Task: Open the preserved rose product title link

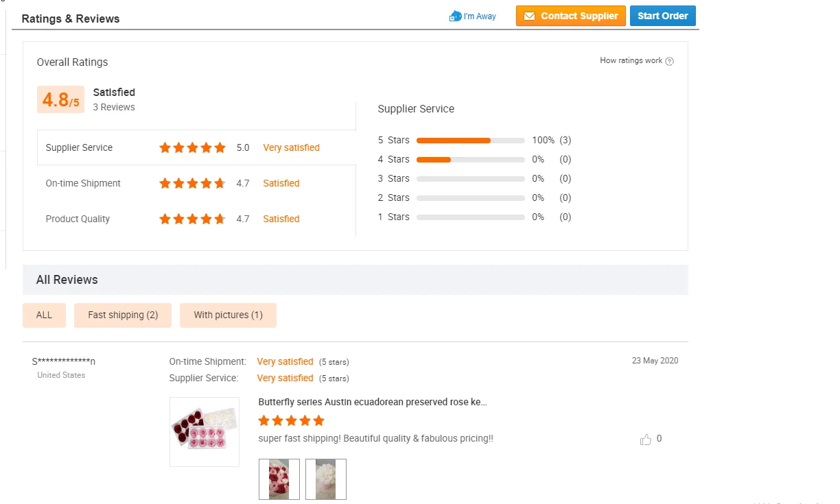Action: point(373,402)
